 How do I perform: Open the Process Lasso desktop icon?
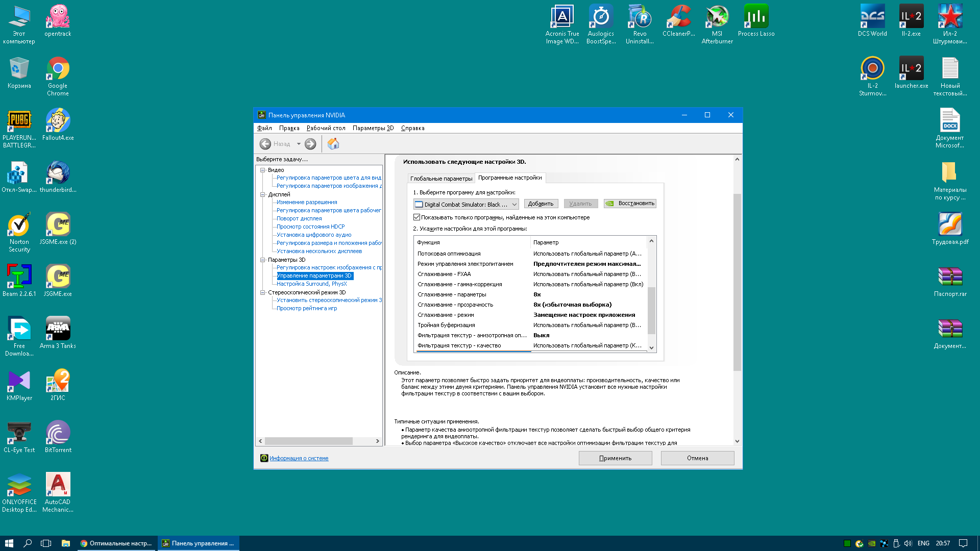tap(756, 20)
